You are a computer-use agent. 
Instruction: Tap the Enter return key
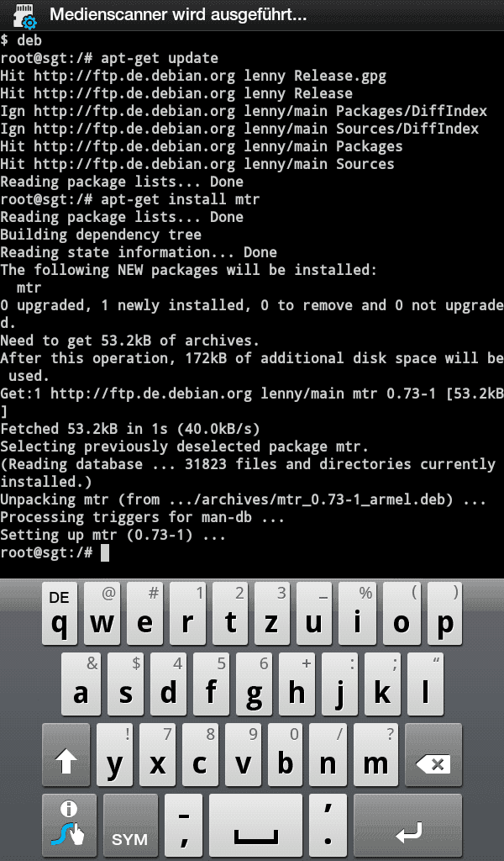408,825
